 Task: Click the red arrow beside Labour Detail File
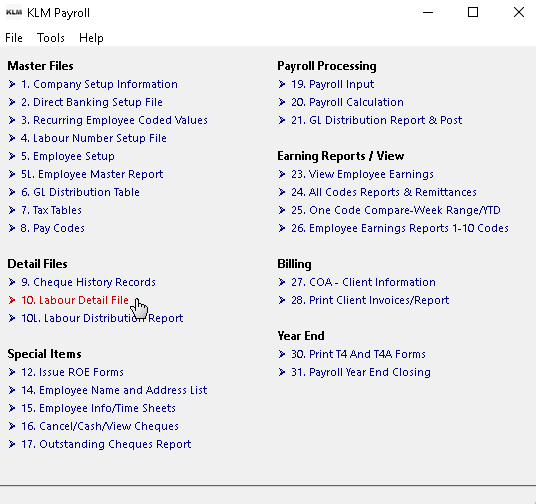(12, 300)
